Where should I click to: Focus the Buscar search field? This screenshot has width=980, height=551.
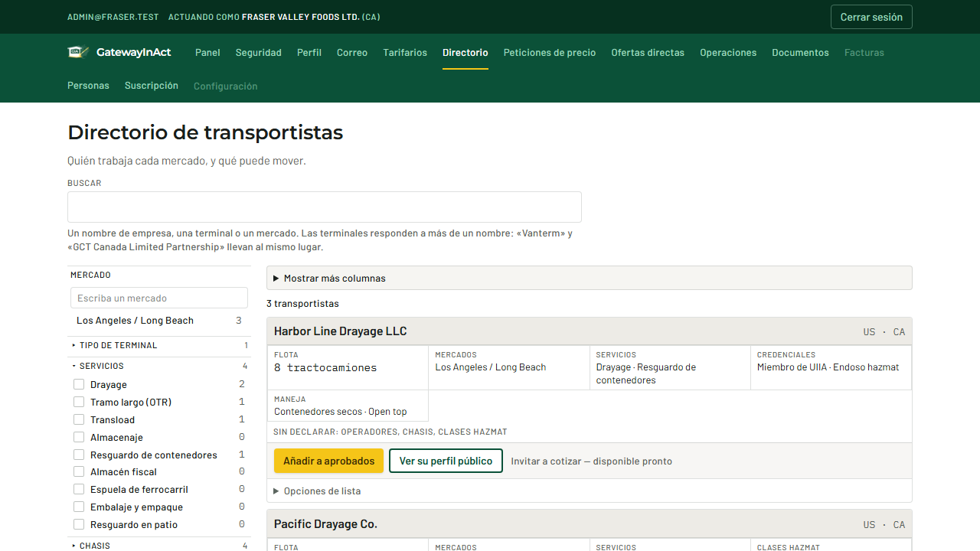tap(325, 207)
